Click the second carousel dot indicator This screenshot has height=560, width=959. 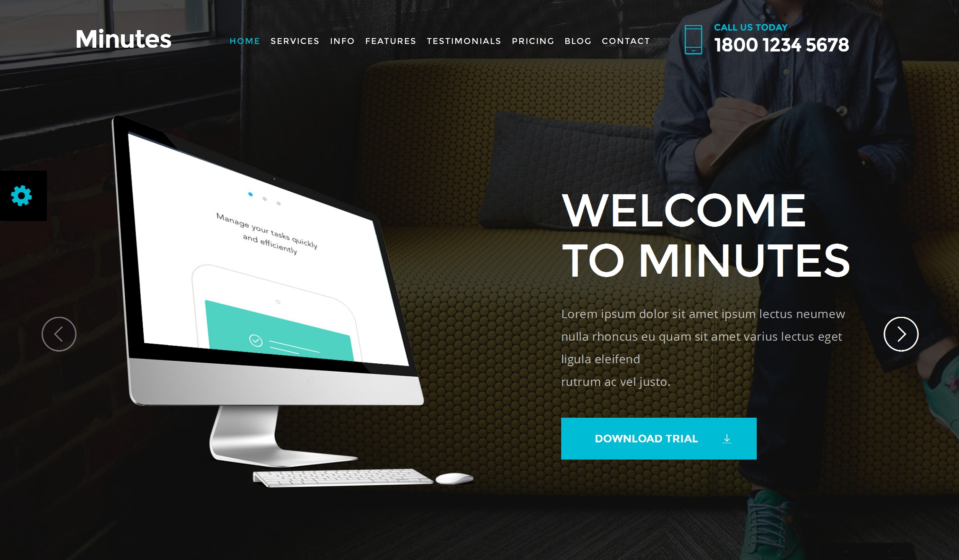point(265,195)
